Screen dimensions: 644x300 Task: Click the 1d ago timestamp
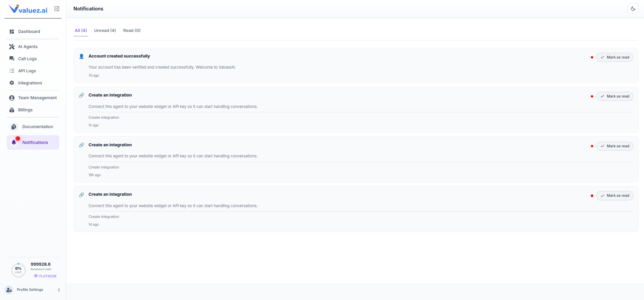tap(93, 225)
